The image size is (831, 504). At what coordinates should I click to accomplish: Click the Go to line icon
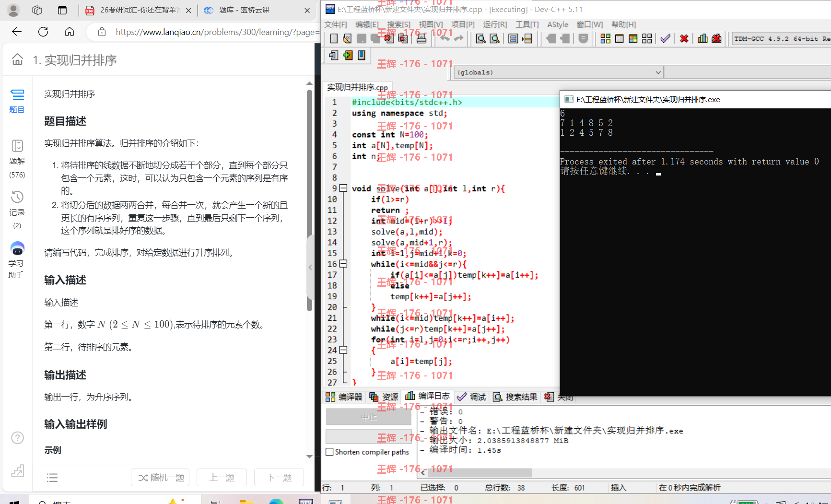527,39
